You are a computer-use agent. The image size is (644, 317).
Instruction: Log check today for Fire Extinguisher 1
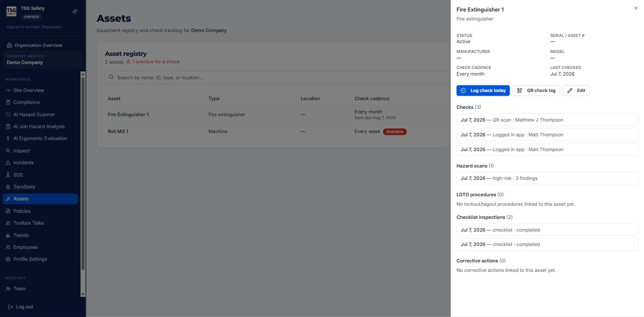(483, 90)
